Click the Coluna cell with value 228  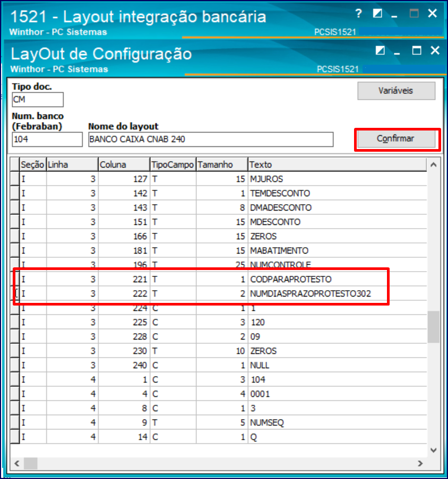(x=124, y=337)
